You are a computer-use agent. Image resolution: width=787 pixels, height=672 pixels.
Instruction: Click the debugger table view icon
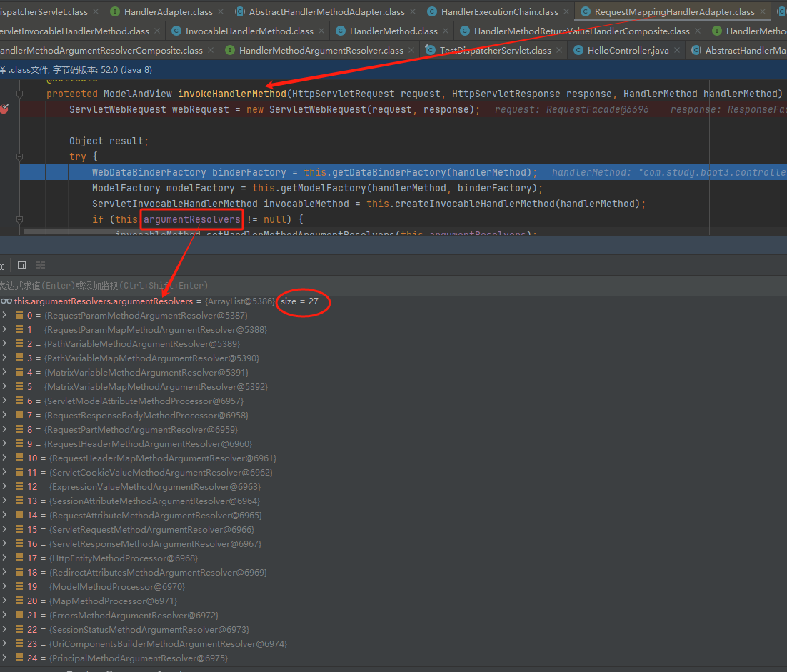(x=22, y=265)
